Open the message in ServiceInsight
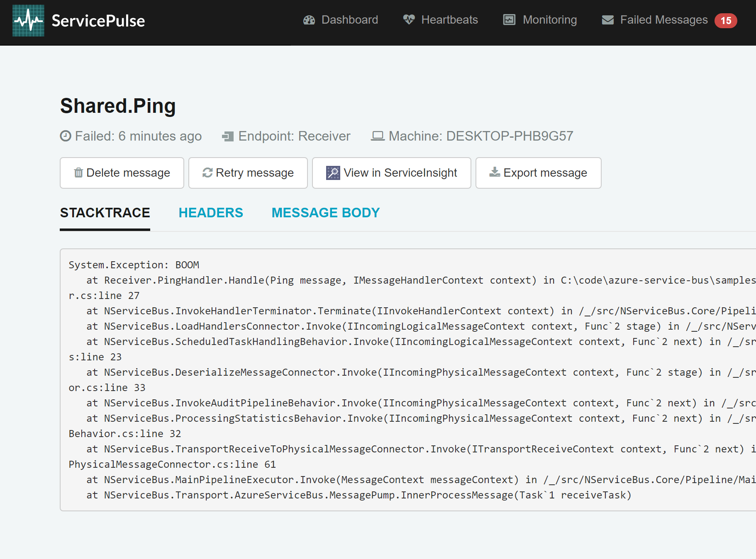Screen dimensions: 756x559 (391, 173)
